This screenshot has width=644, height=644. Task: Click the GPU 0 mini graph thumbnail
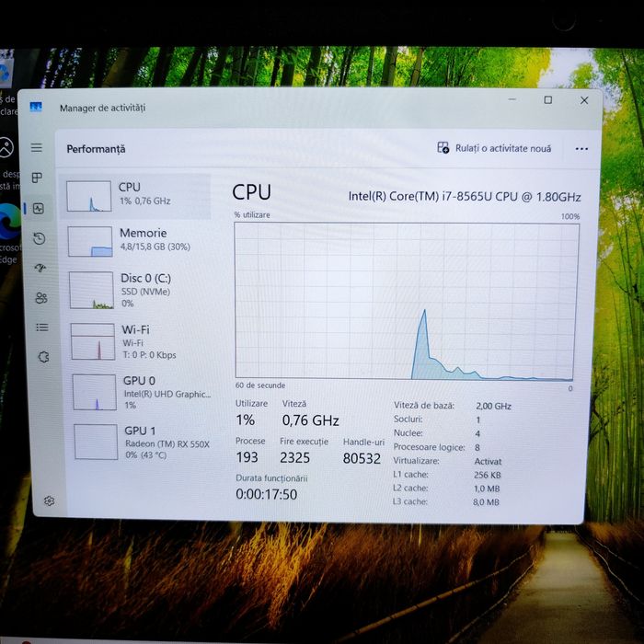coord(95,392)
